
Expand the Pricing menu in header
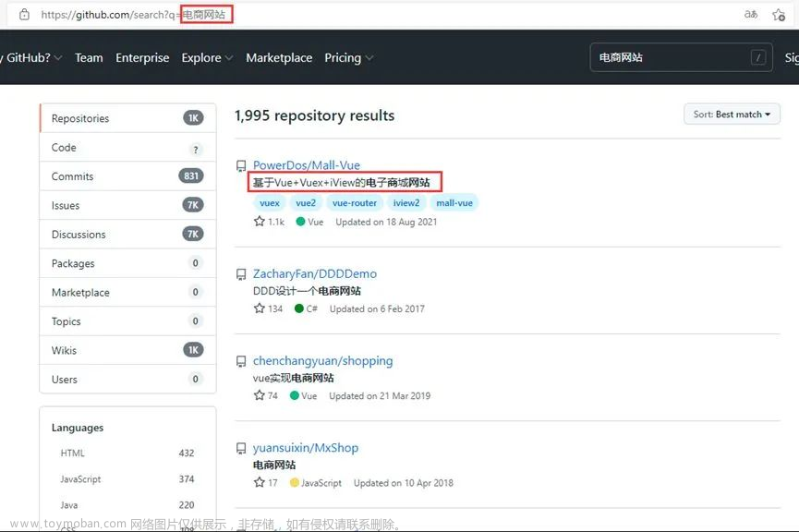(x=348, y=57)
